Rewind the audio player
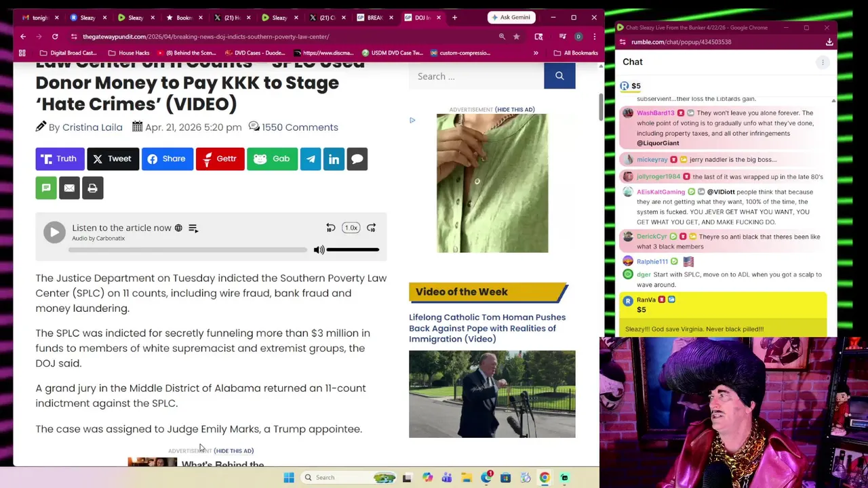The image size is (868, 488). pyautogui.click(x=330, y=228)
